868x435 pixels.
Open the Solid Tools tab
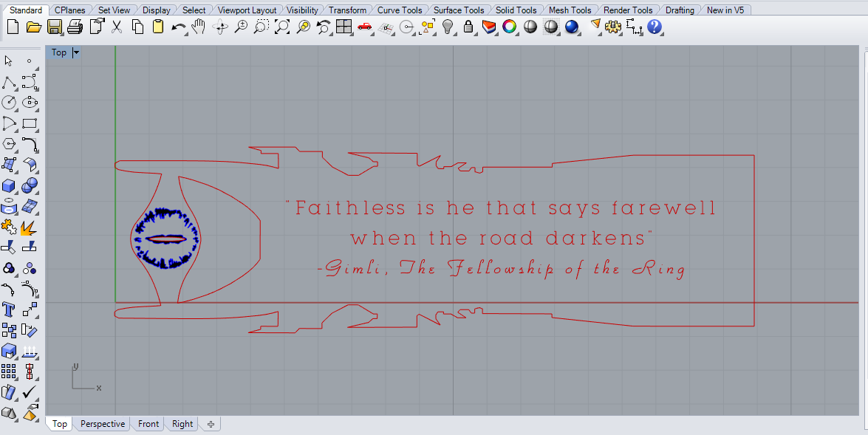pos(516,10)
